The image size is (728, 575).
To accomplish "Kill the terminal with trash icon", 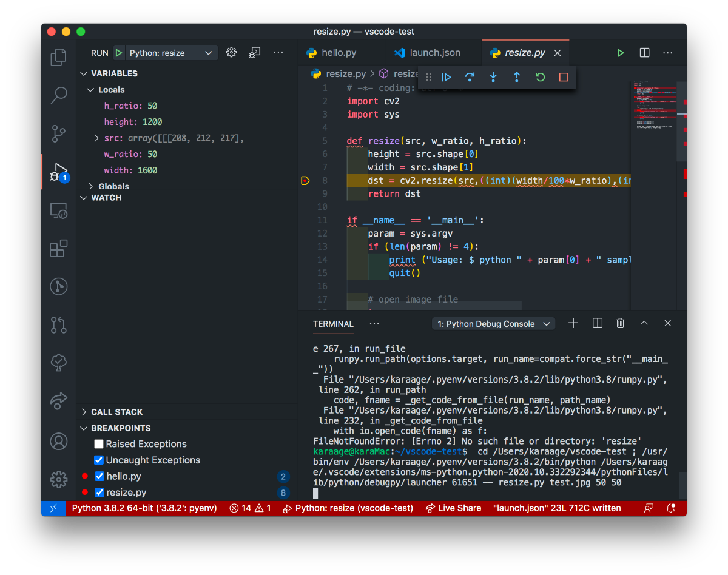I will (x=620, y=323).
